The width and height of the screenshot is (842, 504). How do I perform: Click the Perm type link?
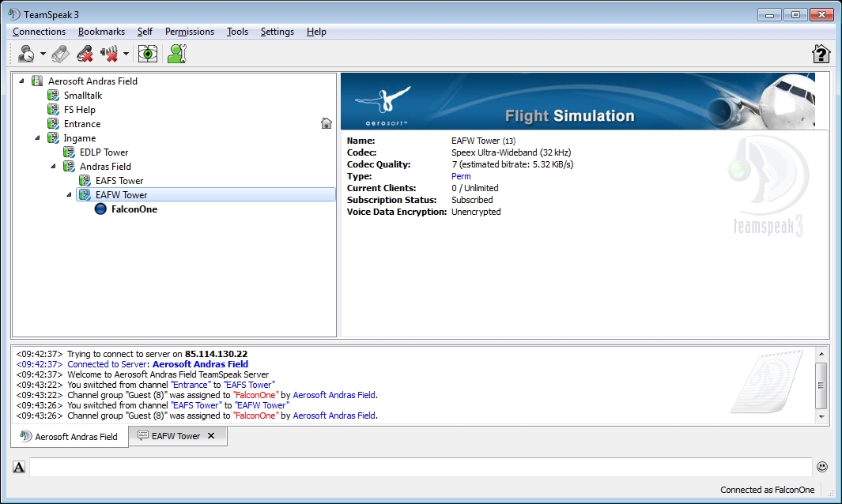[461, 176]
